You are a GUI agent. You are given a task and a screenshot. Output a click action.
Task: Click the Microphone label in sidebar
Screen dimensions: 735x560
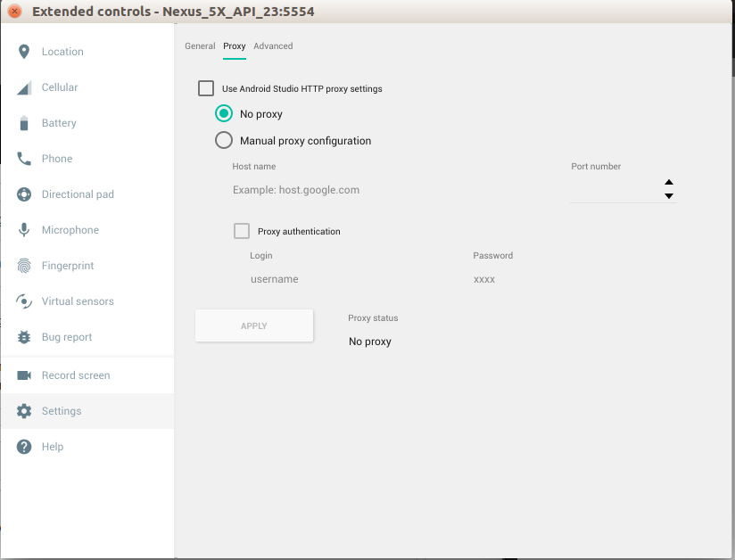point(70,230)
